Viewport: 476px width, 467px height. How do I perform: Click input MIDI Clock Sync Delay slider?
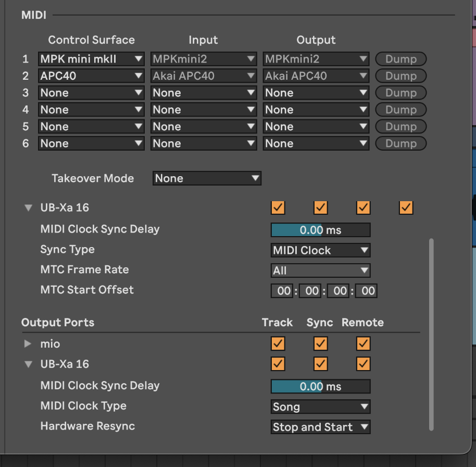[321, 230]
